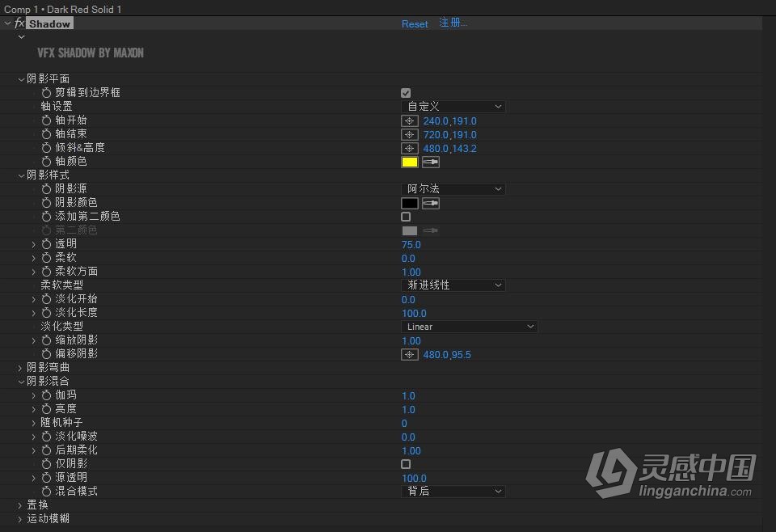
Task: Click stopwatch icon for 淡化长度
Action: [46, 313]
